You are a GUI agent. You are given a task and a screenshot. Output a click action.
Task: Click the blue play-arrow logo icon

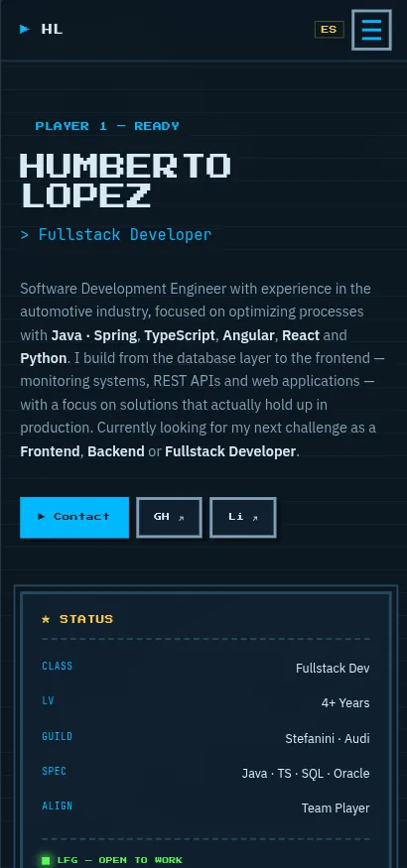coord(25,30)
